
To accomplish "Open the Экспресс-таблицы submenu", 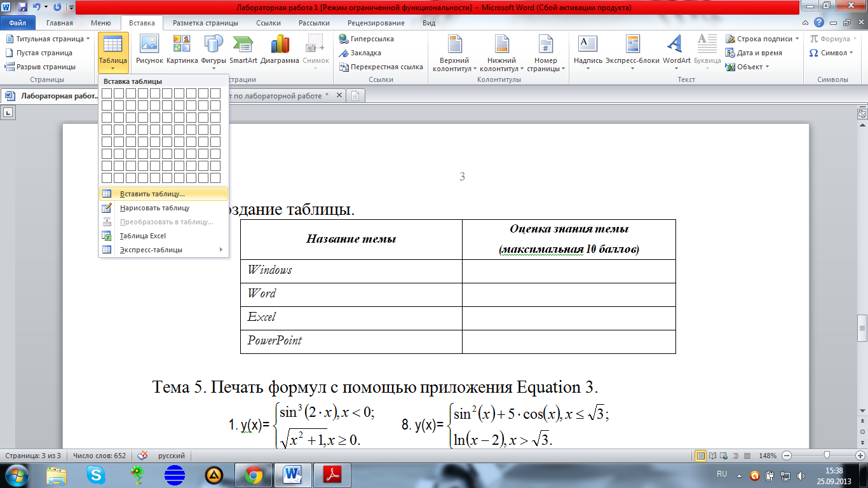I will [163, 250].
